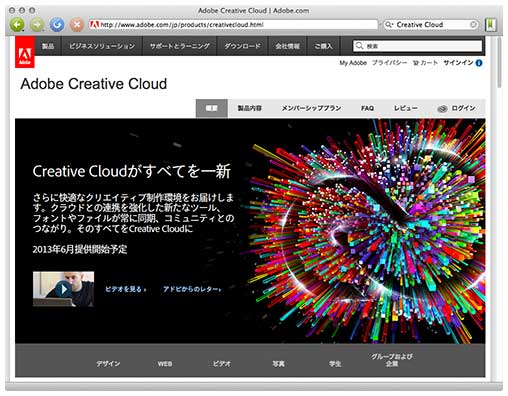Click the red Adobe logo

[x=25, y=52]
